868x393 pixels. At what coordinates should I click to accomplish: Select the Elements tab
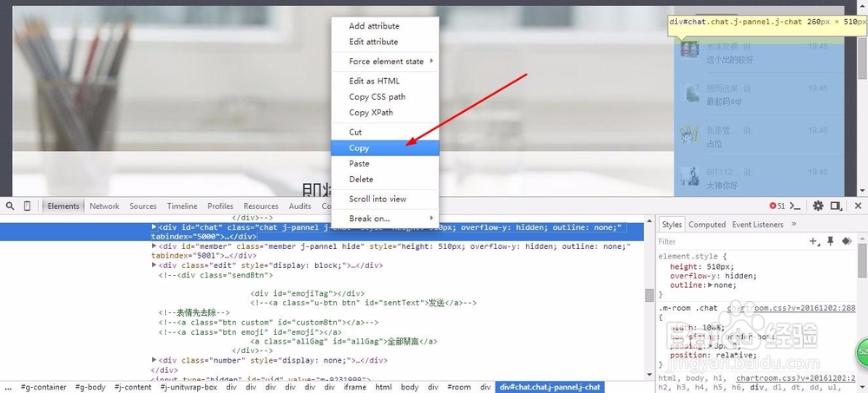click(x=63, y=206)
